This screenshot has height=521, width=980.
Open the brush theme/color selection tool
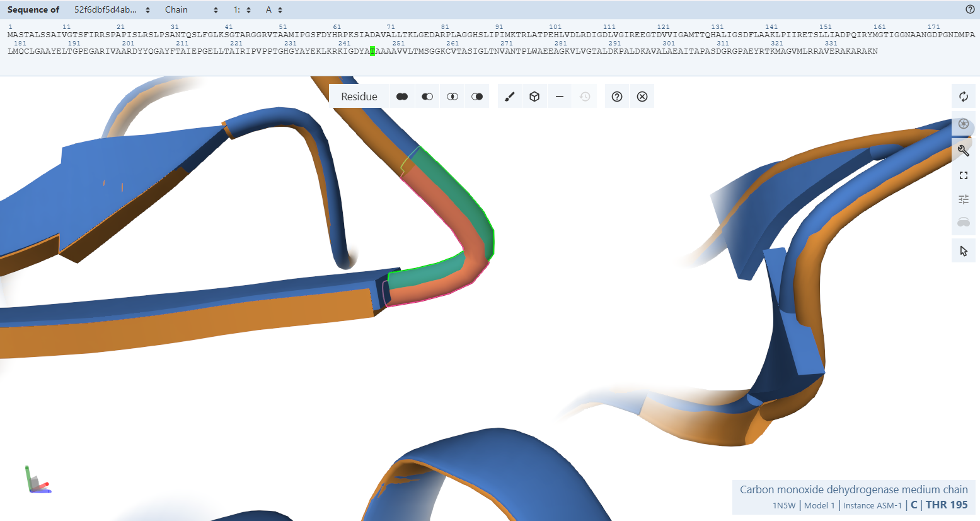[510, 97]
